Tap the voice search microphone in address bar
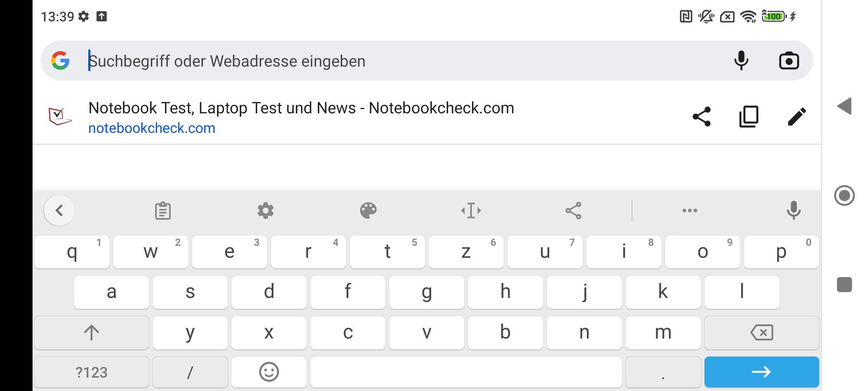 741,61
